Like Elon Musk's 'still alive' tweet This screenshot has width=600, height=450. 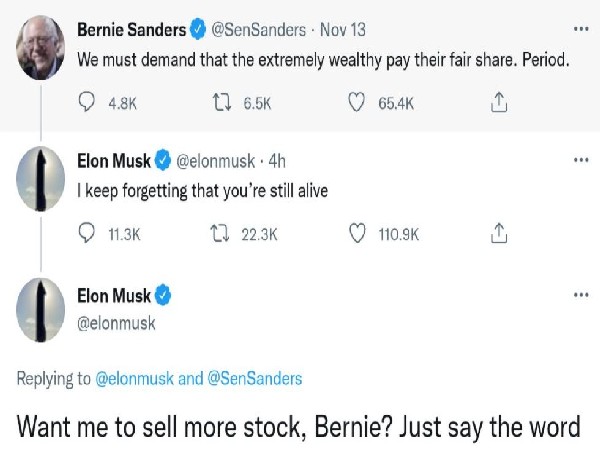point(359,233)
